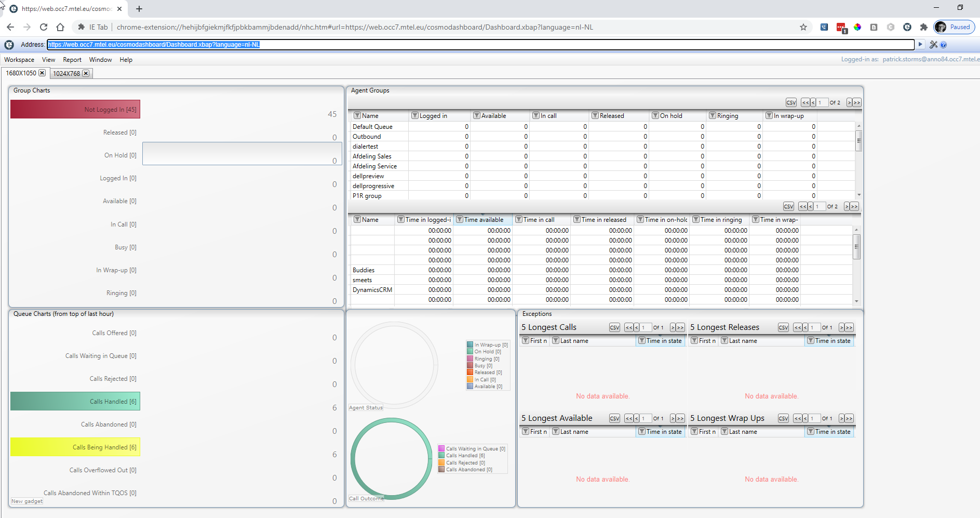Export 5 Longest Calls to CSV
Screen dimensions: 980x518
614,327
